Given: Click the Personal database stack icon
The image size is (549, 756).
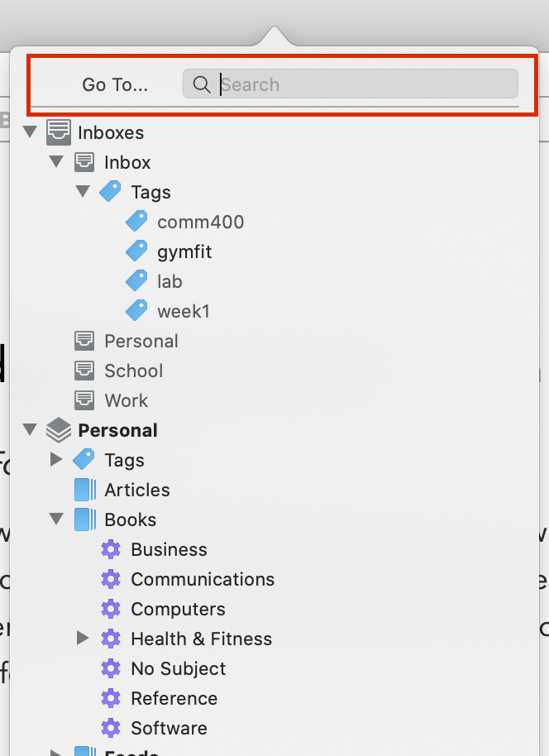Looking at the screenshot, I should pyautogui.click(x=59, y=430).
